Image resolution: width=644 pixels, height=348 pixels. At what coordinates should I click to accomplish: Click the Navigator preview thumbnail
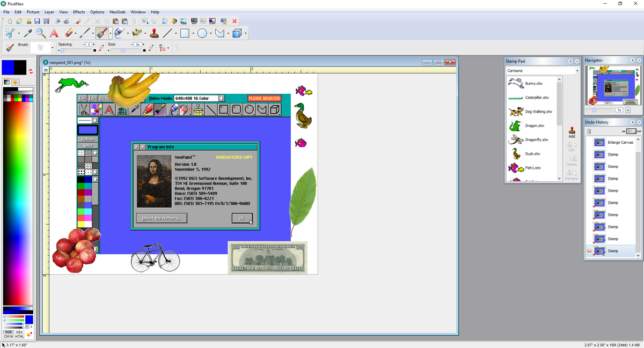[613, 86]
